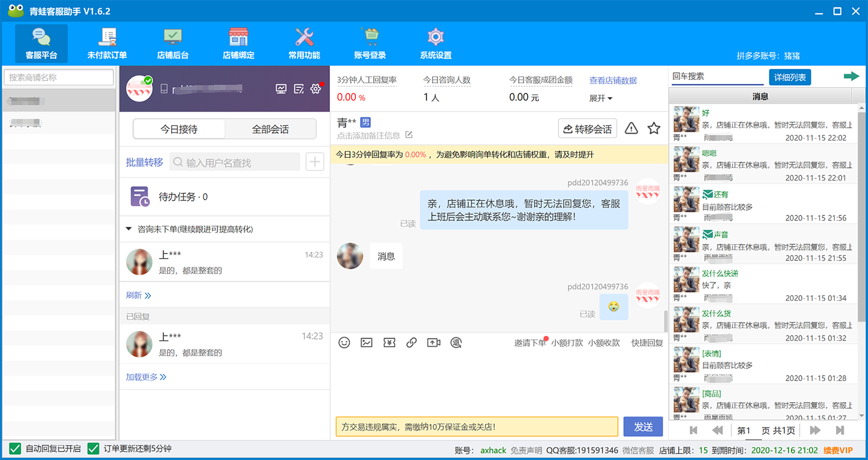Expand the 展开 store data dropdown
Viewport: 868px width, 460px height.
pos(601,98)
